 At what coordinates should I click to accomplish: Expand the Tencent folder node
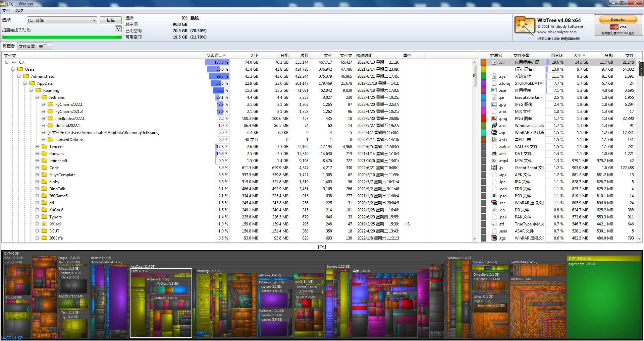[x=37, y=147]
